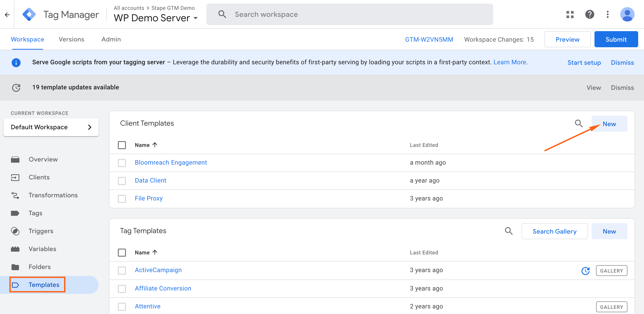The height and width of the screenshot is (314, 644).
Task: Click the GTM-W2VN5MM container ID
Action: tap(429, 39)
